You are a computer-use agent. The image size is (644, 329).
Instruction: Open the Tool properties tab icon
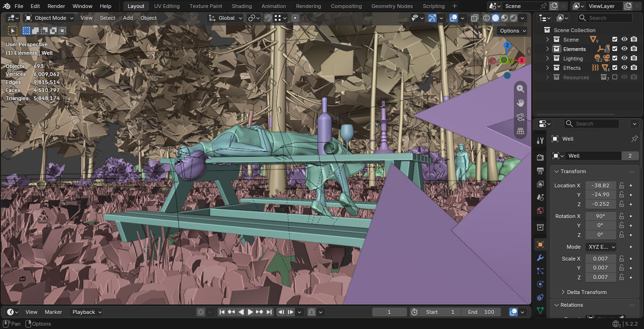[x=540, y=141]
